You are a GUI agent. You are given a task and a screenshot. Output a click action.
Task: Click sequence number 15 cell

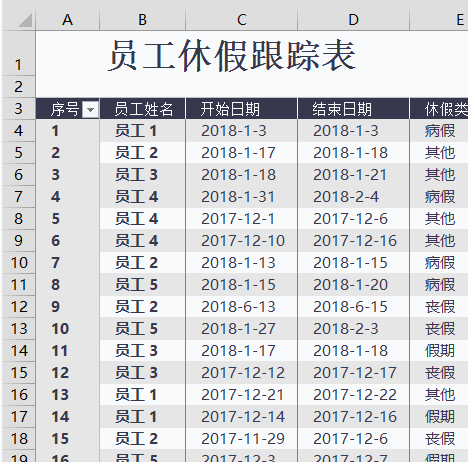68,439
